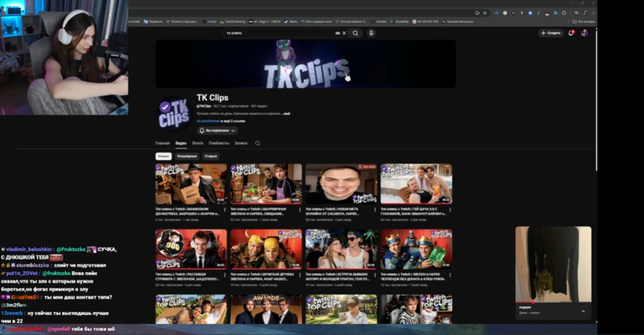Open the Записи channel tab
The width and height of the screenshot is (644, 335).
(241, 143)
